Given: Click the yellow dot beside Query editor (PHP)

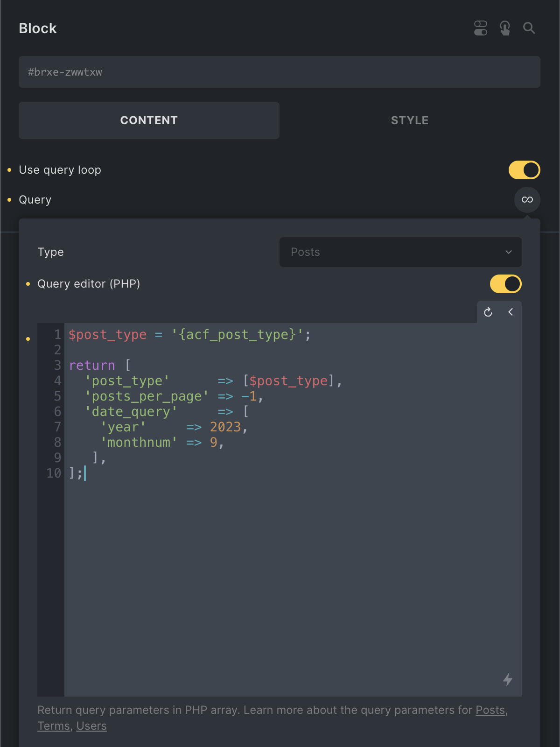Looking at the screenshot, I should coord(28,284).
